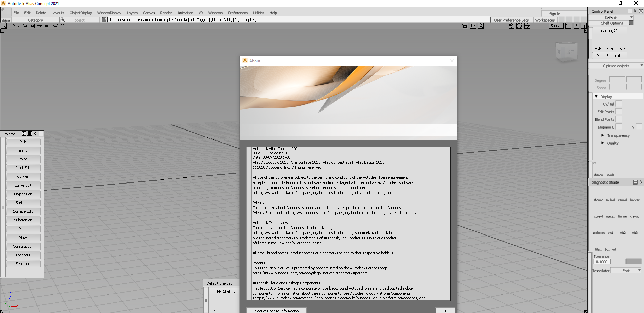Open the Preferences menu

238,13
